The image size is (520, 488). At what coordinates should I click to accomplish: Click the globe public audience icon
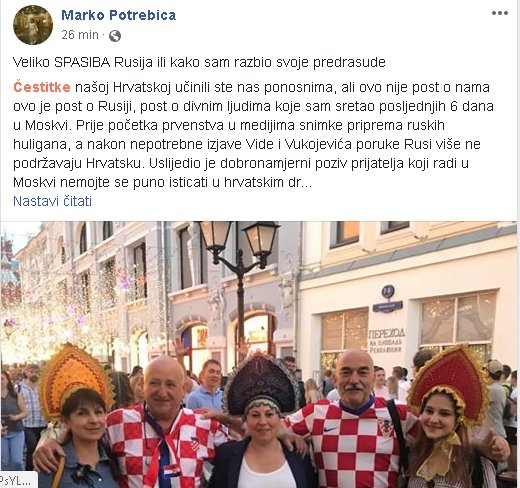[115, 35]
